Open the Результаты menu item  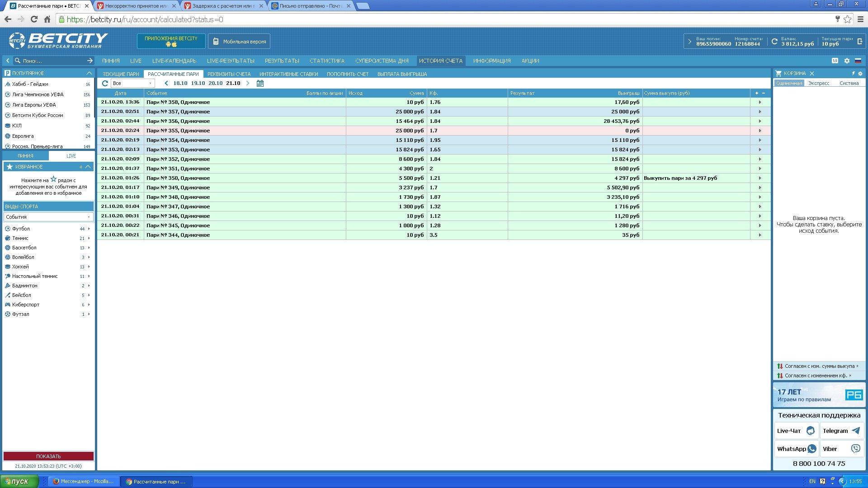pos(282,61)
